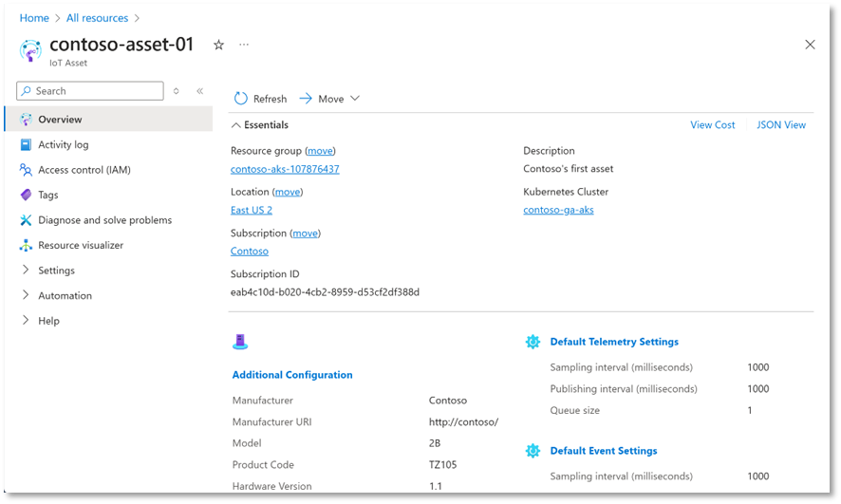Screen dimensions: 841x504
Task: Click the purple Tags icon
Action: 26,195
